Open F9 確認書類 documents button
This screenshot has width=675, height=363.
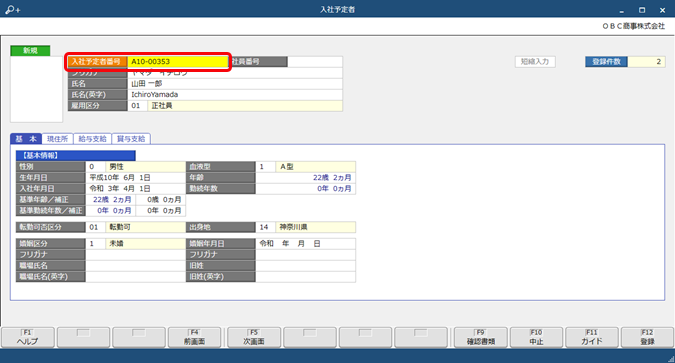tap(481, 337)
